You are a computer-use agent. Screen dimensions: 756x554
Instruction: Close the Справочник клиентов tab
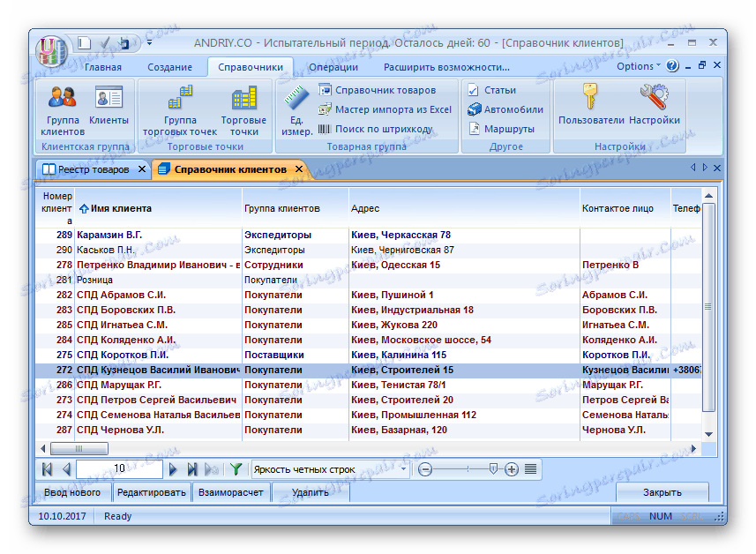tap(299, 169)
